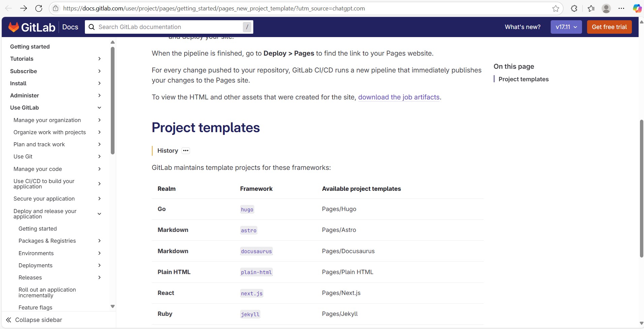Expand Packages & Registries chevron
644x329 pixels.
[x=99, y=241]
